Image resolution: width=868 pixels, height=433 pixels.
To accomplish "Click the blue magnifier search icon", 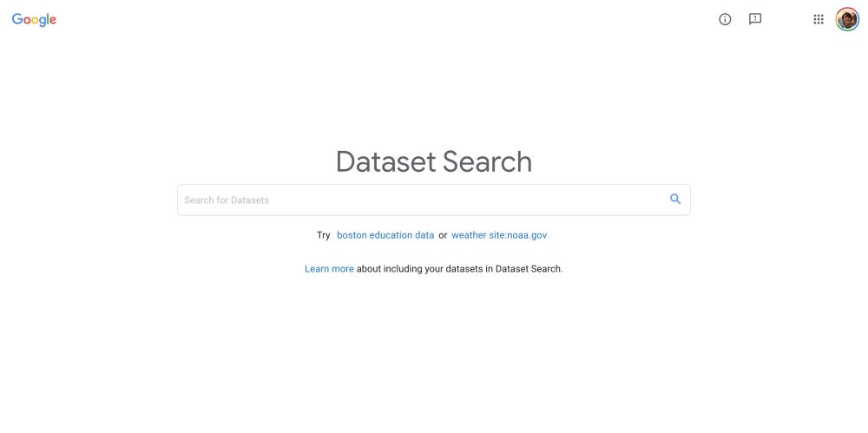I will coord(675,200).
